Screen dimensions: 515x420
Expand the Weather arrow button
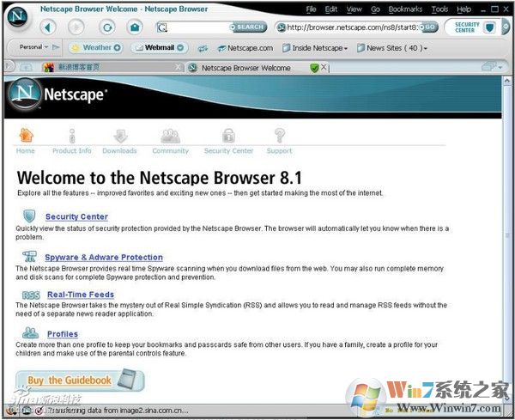click(x=118, y=47)
